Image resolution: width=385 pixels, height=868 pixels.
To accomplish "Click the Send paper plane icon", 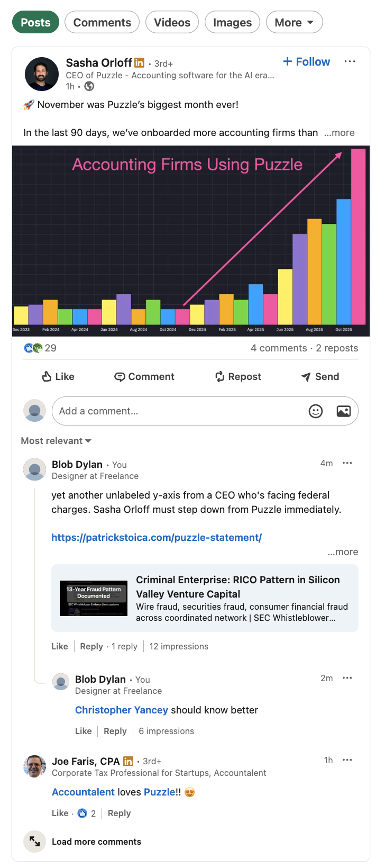I will [x=306, y=377].
